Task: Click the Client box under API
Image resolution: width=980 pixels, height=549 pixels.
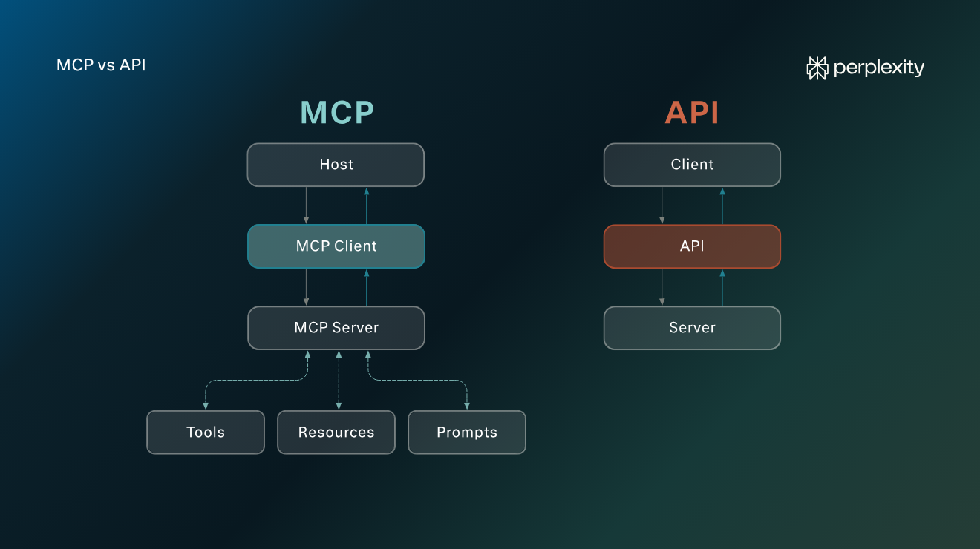Action: [692, 165]
